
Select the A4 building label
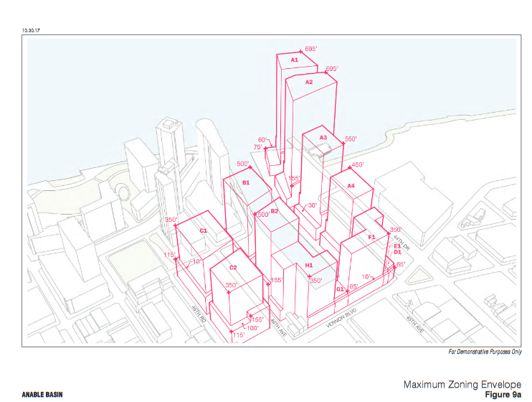click(x=351, y=187)
